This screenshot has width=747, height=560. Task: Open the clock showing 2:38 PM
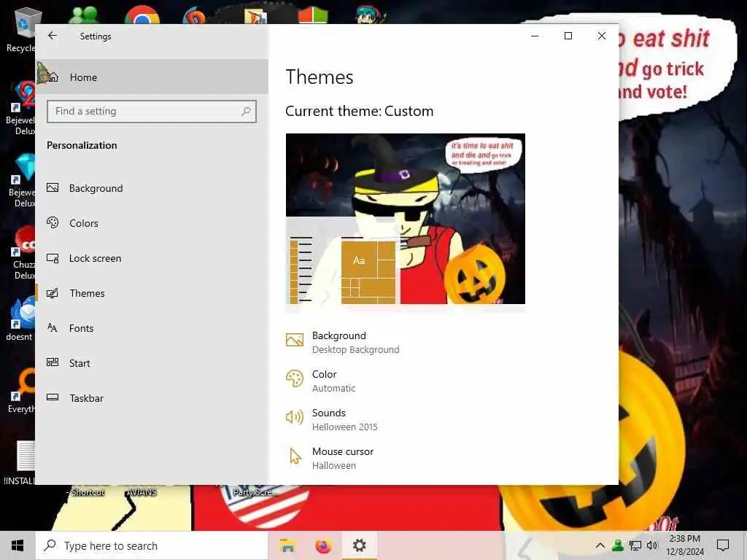click(684, 545)
